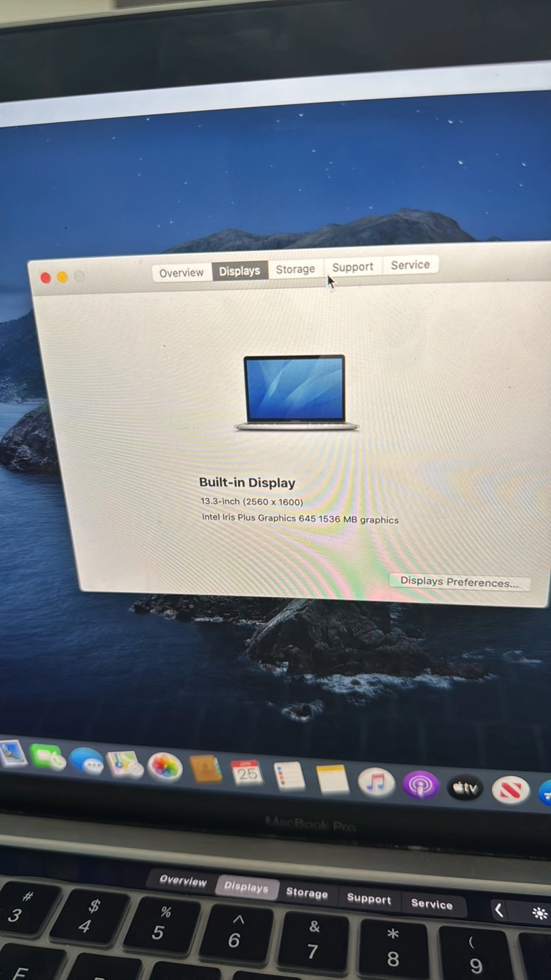
Task: Click the Displays Preferences button
Action: [459, 581]
